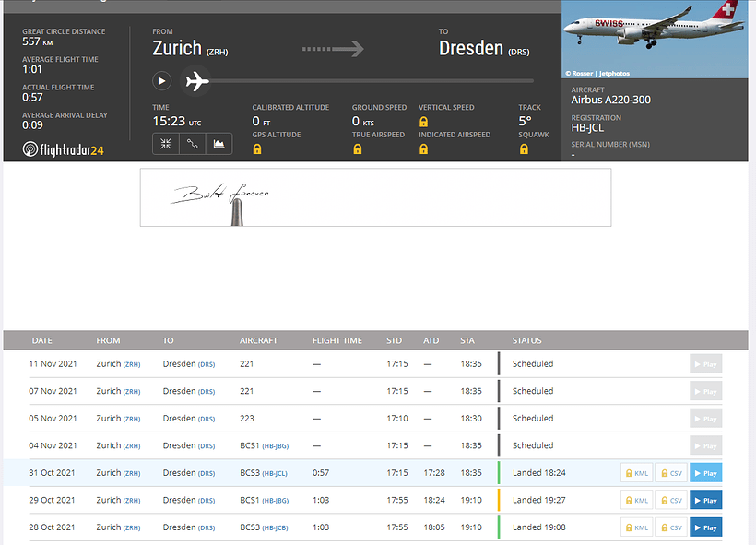This screenshot has height=545, width=756.
Task: Click the DATE column header
Action: click(x=41, y=340)
